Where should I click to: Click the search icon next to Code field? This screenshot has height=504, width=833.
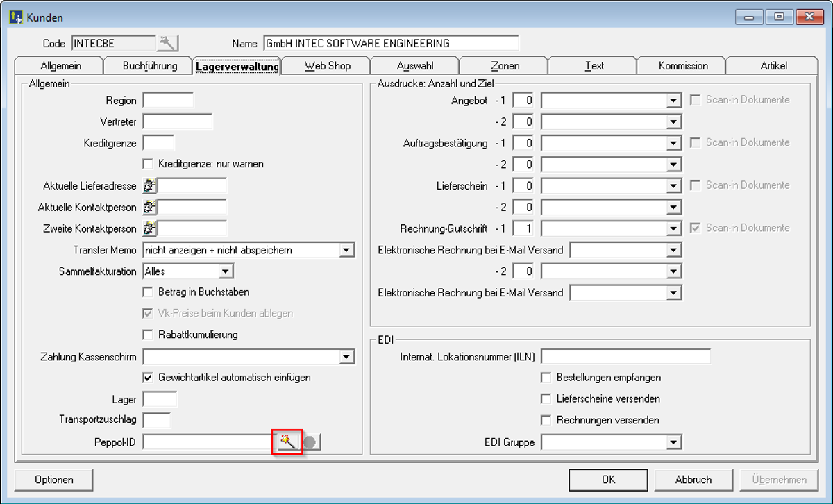167,43
